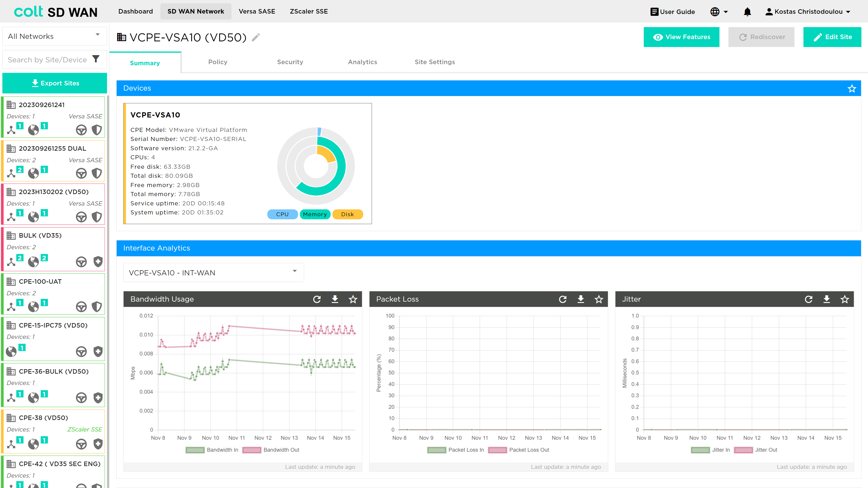Star the Jitter chart
Viewport: 868px width, 488px height.
pos(845,299)
